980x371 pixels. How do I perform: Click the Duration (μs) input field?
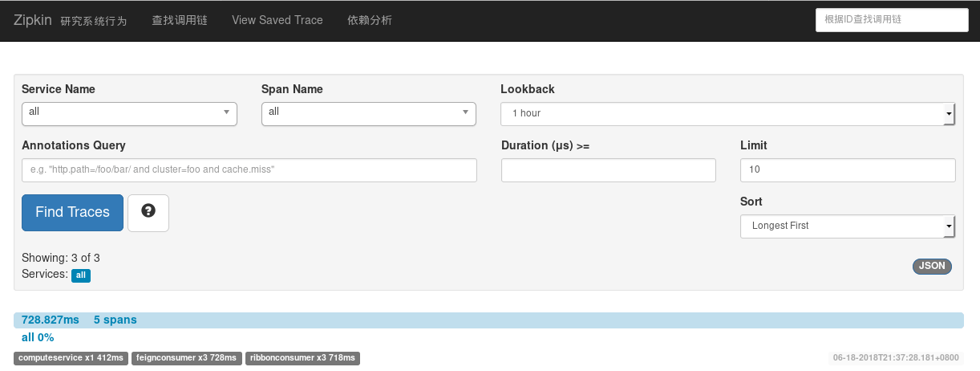pyautogui.click(x=608, y=170)
